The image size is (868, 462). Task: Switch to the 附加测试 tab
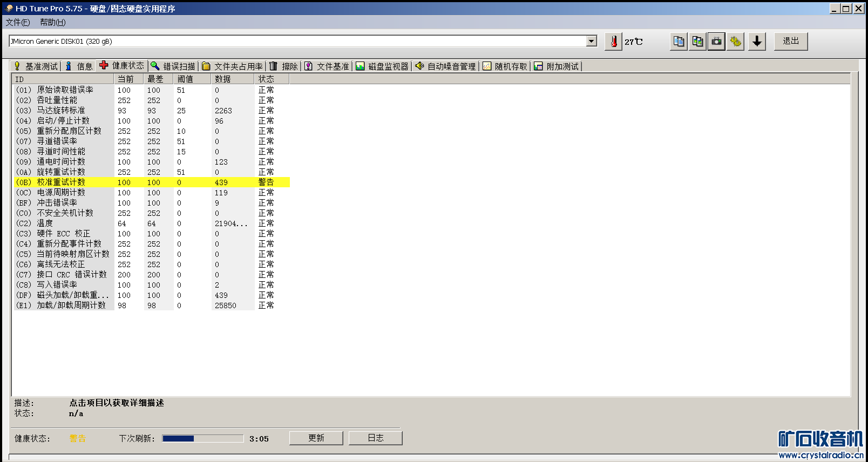pyautogui.click(x=557, y=66)
